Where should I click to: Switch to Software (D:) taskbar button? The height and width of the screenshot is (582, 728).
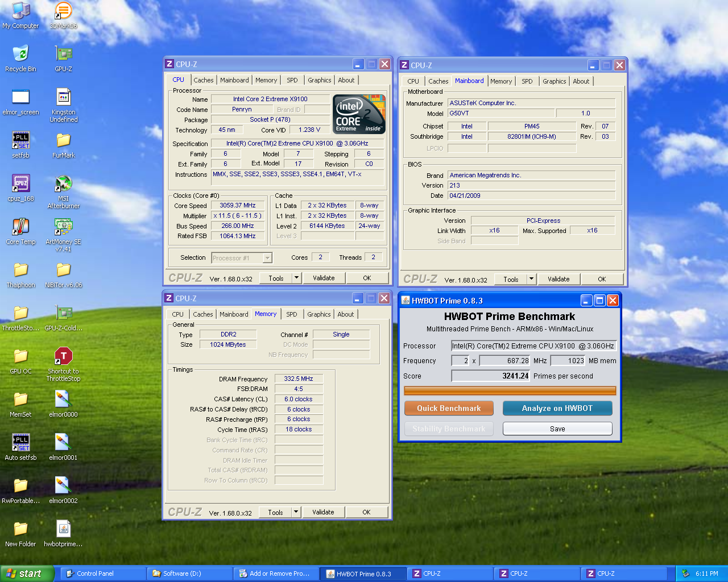point(190,573)
